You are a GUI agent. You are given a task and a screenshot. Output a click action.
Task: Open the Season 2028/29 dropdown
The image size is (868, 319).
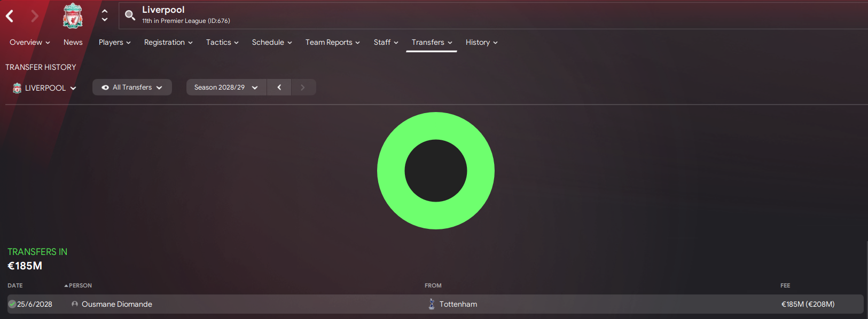tap(226, 87)
